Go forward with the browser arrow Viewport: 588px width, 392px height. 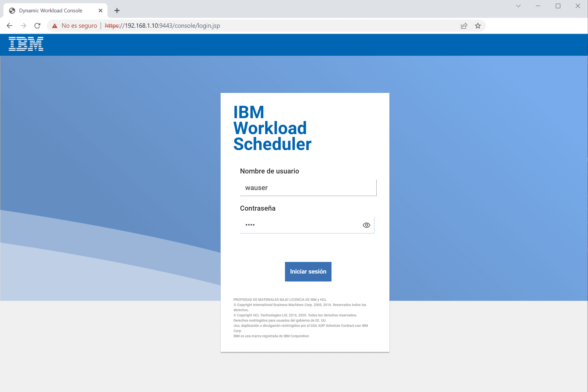(23, 26)
